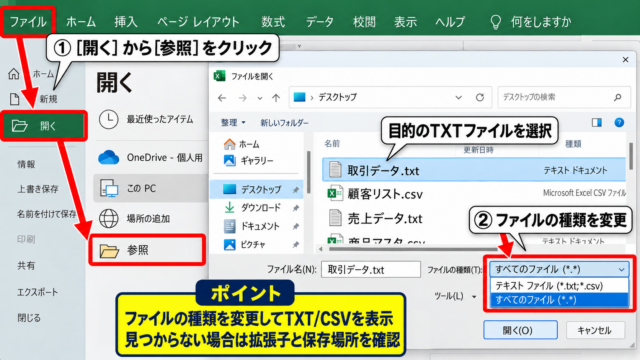The image size is (640, 360).
Task: Click the blue help question icon
Action: 619,122
